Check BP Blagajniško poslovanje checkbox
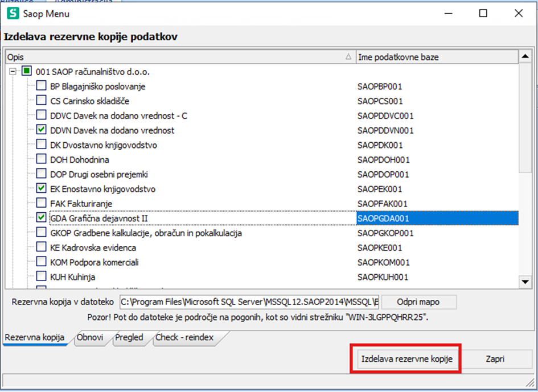 pos(41,86)
